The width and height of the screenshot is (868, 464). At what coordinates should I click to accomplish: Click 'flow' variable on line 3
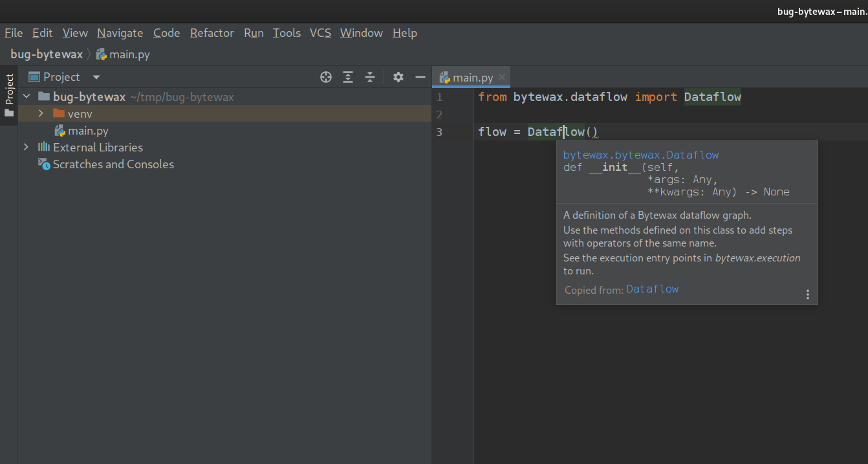[x=492, y=132]
